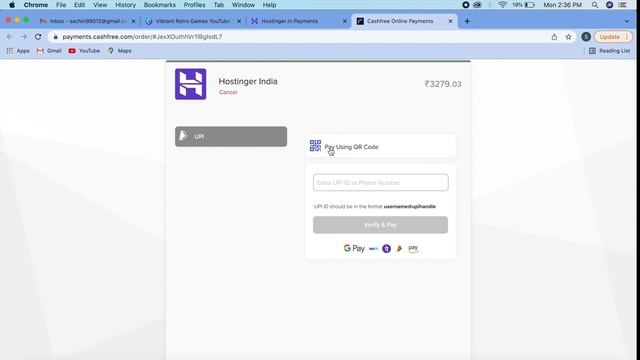
Task: Open the Apps bookmark shortcut
Action: coord(18,51)
